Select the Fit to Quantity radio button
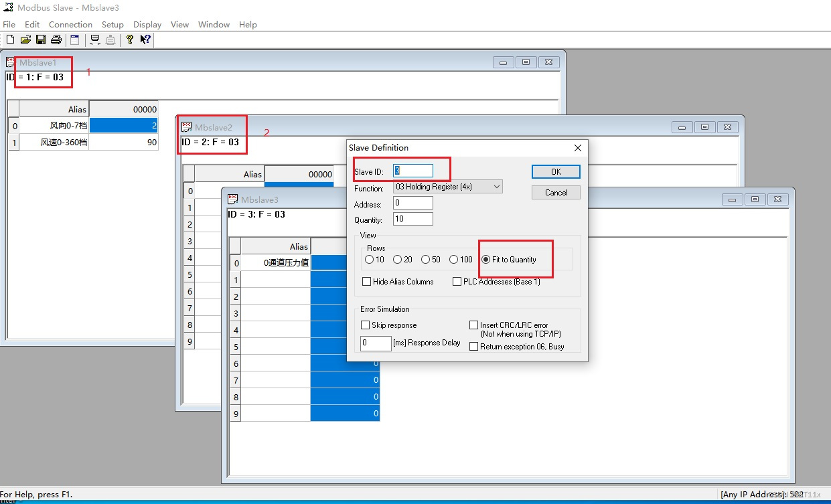 click(486, 260)
